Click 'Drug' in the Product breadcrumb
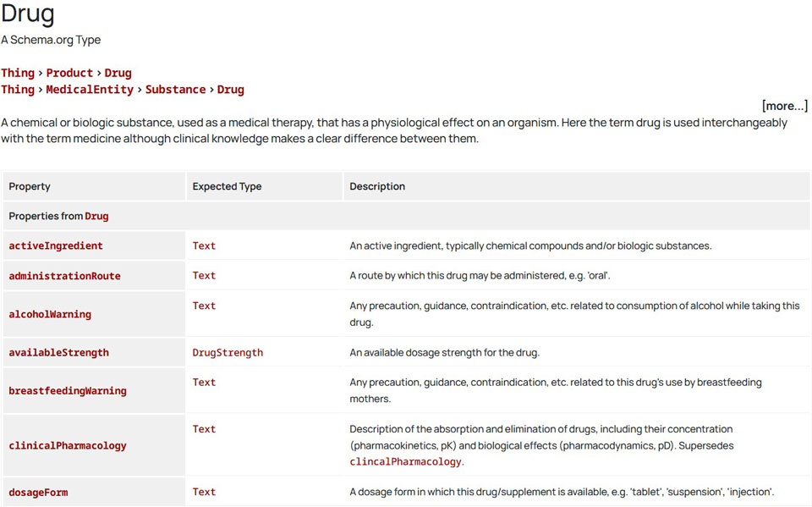Viewport: 812px width, 507px height. tap(118, 73)
